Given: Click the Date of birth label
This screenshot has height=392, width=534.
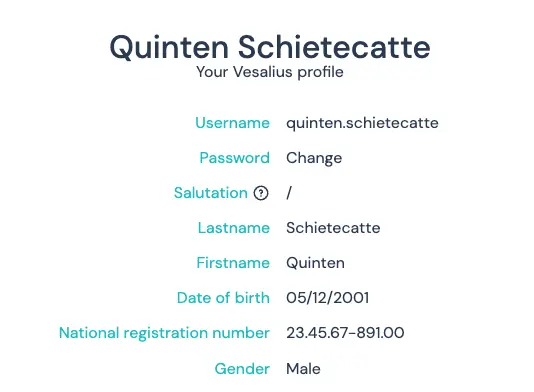Looking at the screenshot, I should point(223,298).
